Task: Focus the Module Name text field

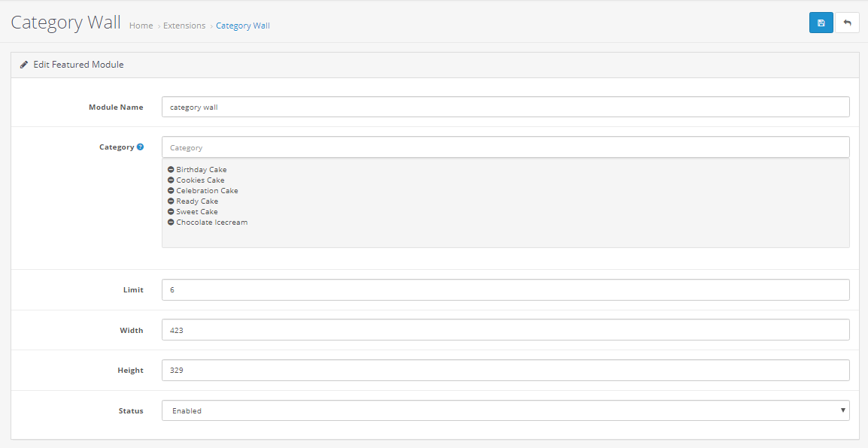Action: (505, 107)
